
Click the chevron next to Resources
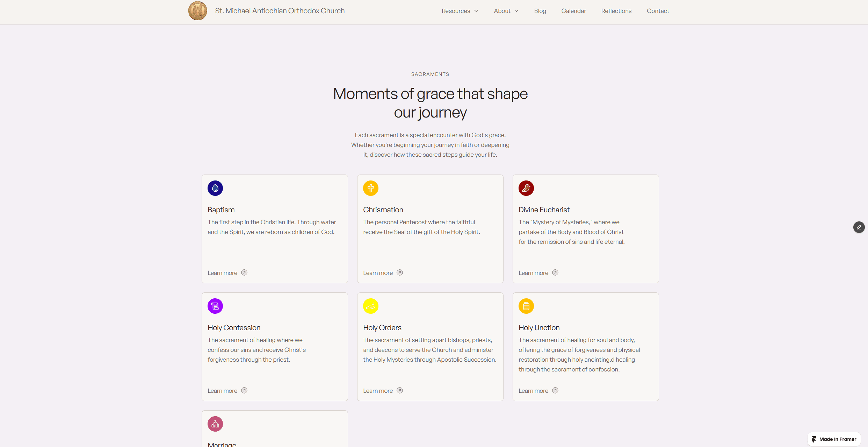(x=476, y=11)
